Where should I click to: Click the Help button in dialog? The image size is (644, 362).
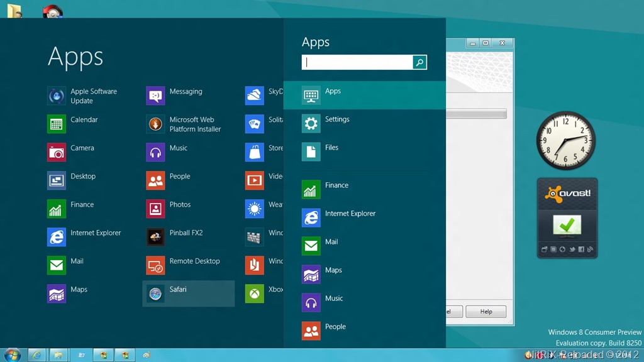pos(486,312)
